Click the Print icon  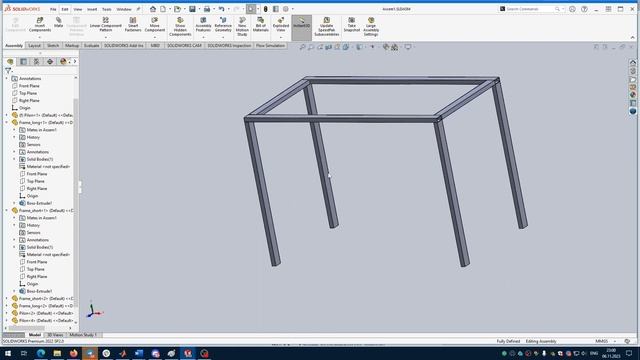(207, 9)
